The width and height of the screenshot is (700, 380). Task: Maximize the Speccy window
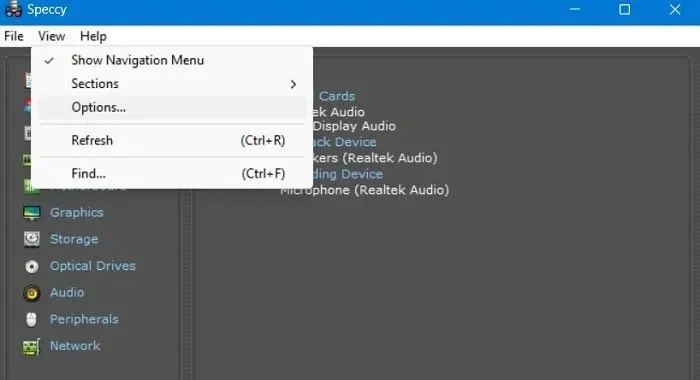625,9
